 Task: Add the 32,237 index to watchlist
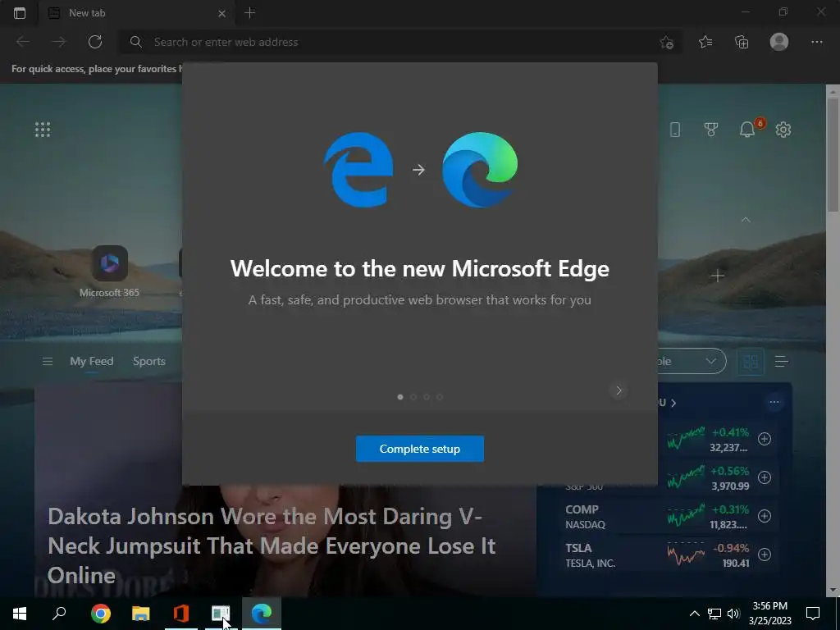pyautogui.click(x=765, y=439)
